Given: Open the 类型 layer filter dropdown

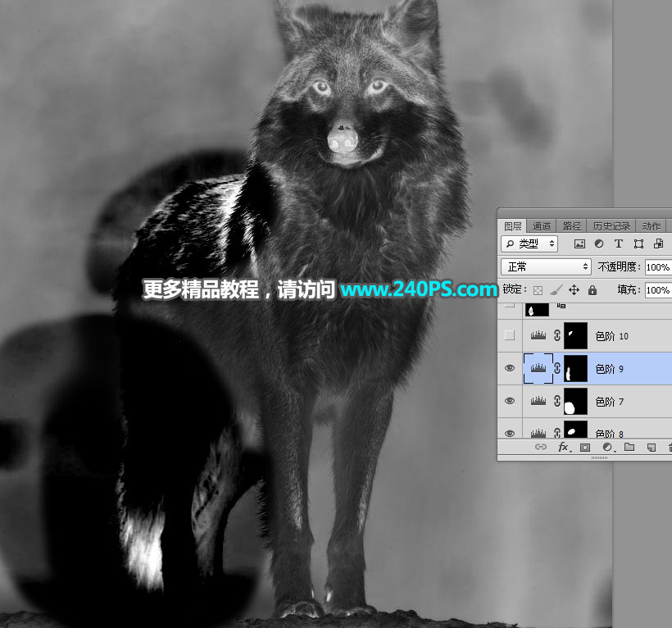Looking at the screenshot, I should point(529,244).
